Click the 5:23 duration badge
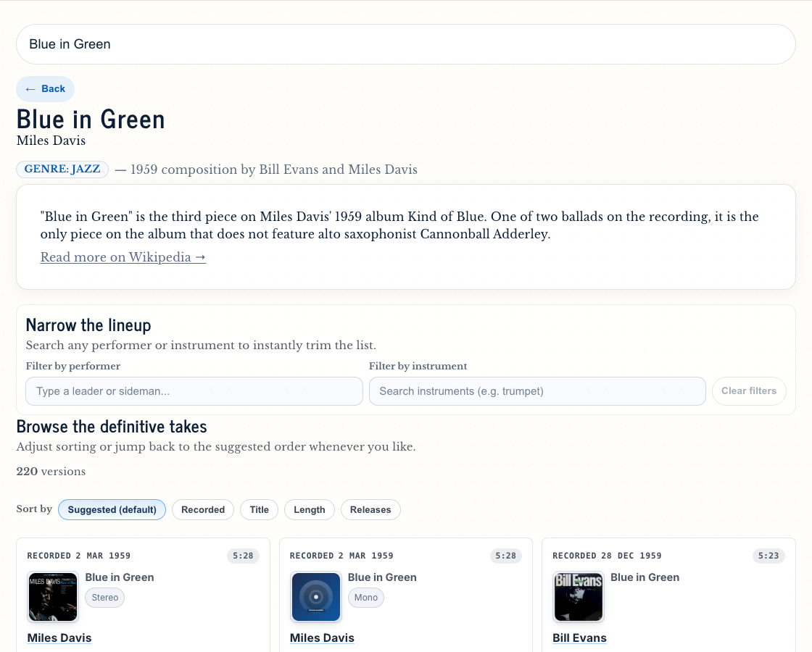This screenshot has width=812, height=652. click(x=768, y=556)
